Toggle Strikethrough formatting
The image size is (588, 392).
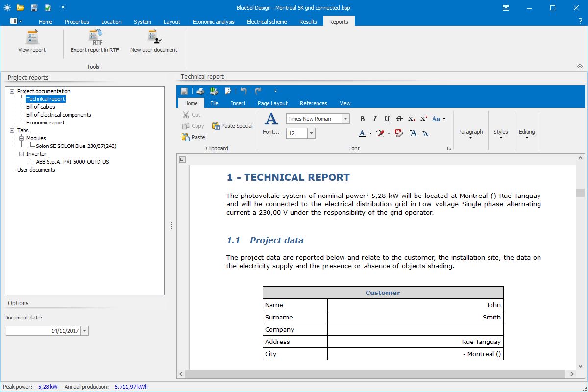pos(399,119)
